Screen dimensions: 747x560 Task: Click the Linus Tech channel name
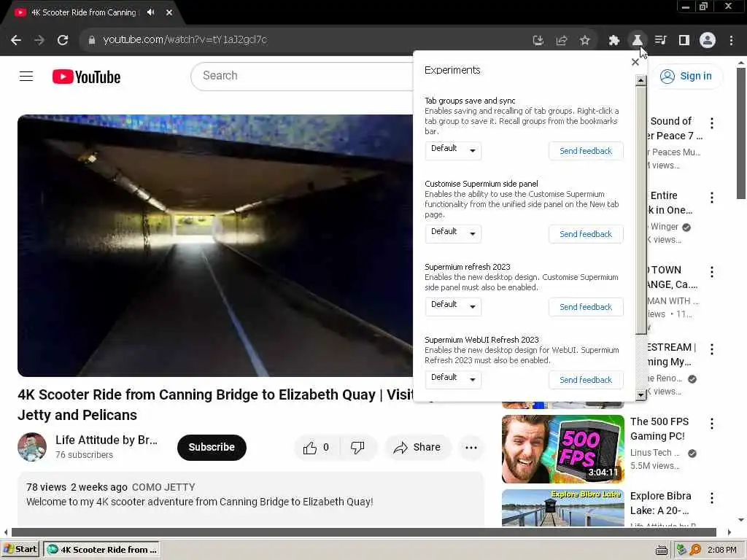[x=654, y=452]
